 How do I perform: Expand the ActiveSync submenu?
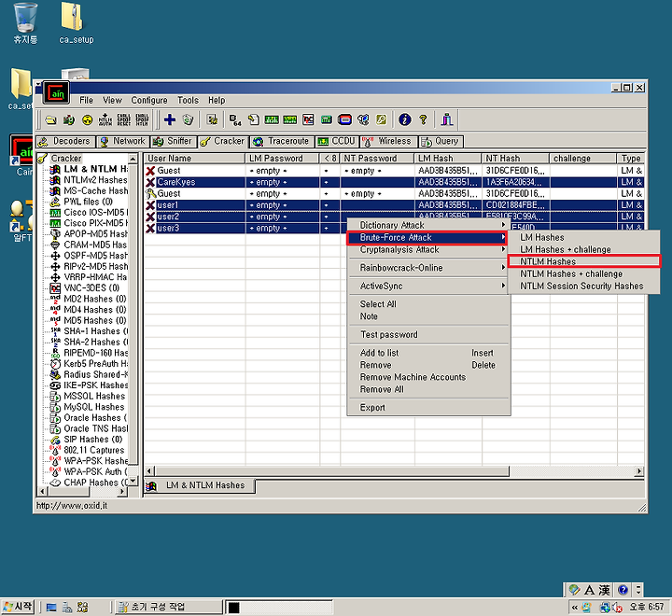(x=428, y=286)
